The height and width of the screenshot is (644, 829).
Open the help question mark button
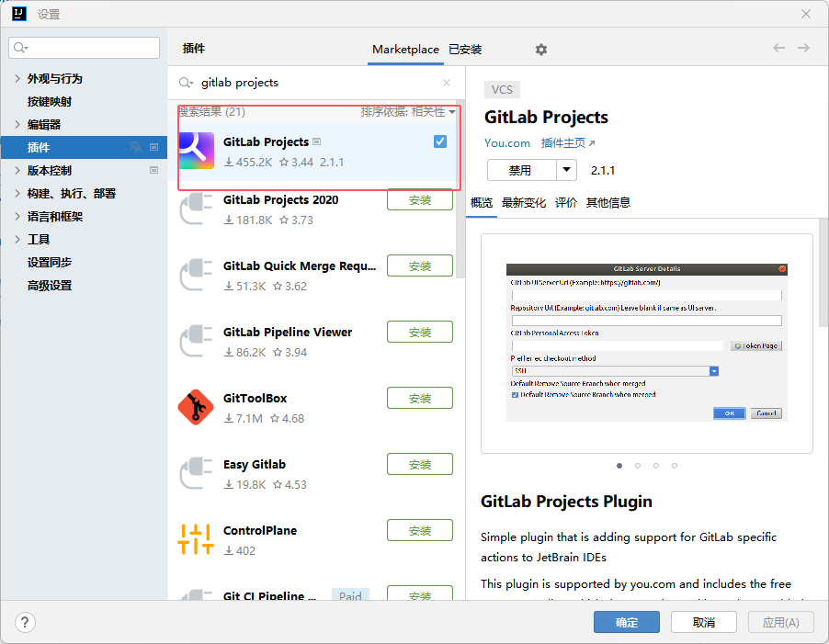click(x=25, y=622)
